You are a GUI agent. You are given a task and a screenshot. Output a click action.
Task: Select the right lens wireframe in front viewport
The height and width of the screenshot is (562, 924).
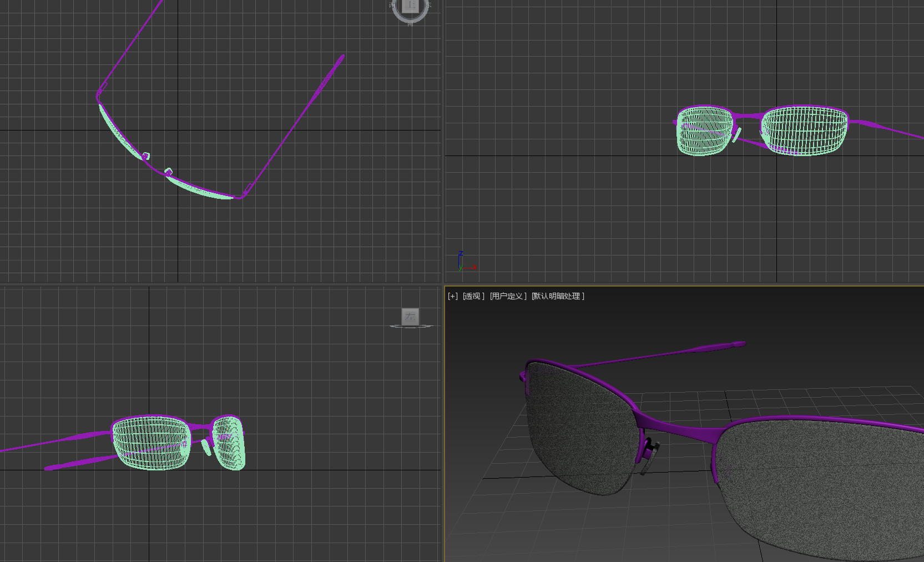coord(805,131)
